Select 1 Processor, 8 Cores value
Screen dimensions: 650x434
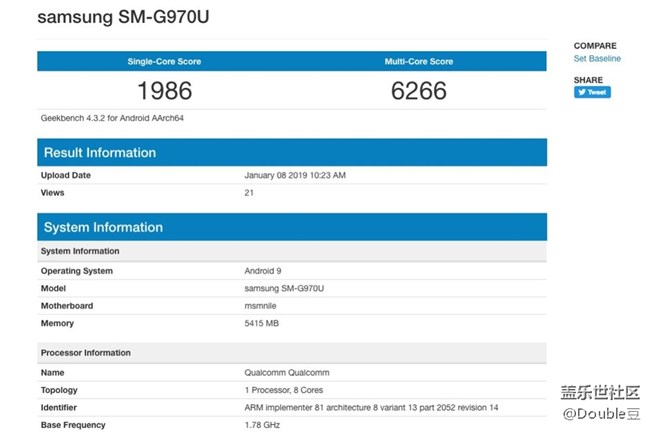(x=284, y=390)
